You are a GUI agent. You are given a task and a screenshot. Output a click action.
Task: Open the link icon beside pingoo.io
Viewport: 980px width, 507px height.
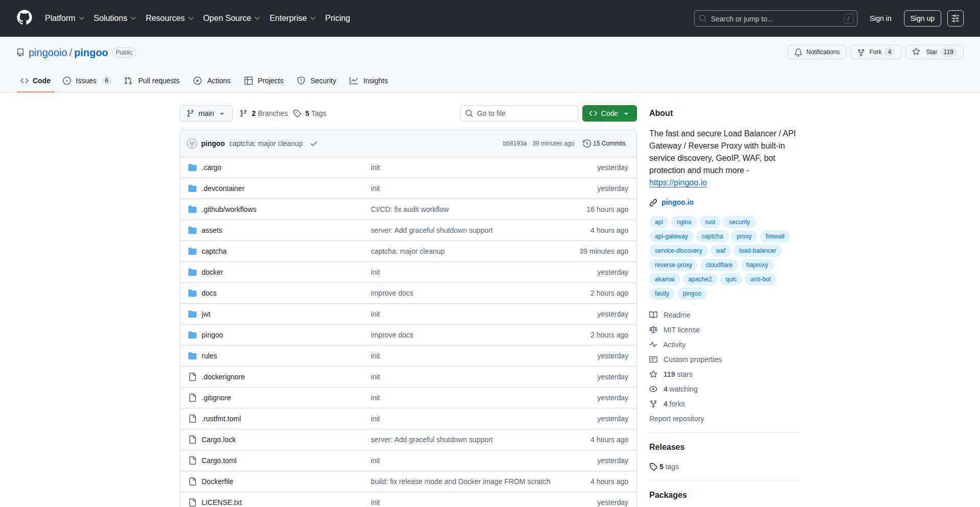click(x=653, y=203)
